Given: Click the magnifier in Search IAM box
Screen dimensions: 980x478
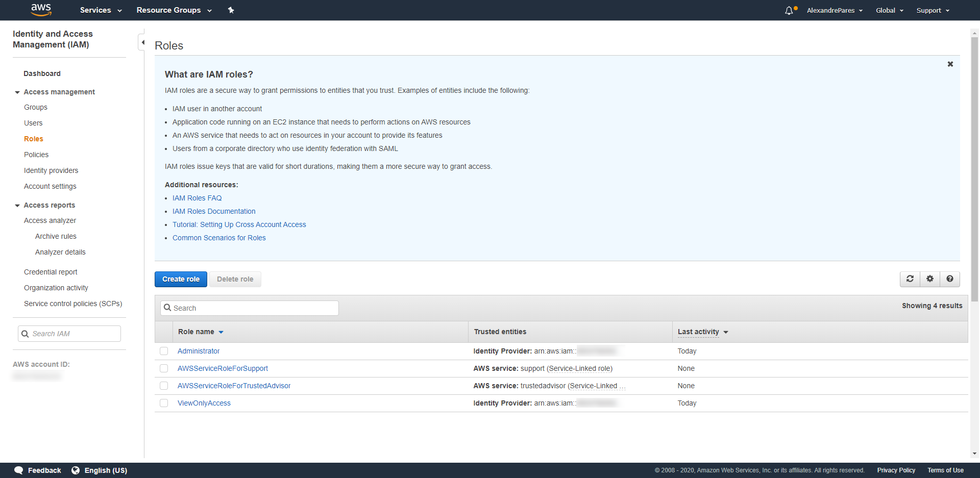Looking at the screenshot, I should pos(25,334).
